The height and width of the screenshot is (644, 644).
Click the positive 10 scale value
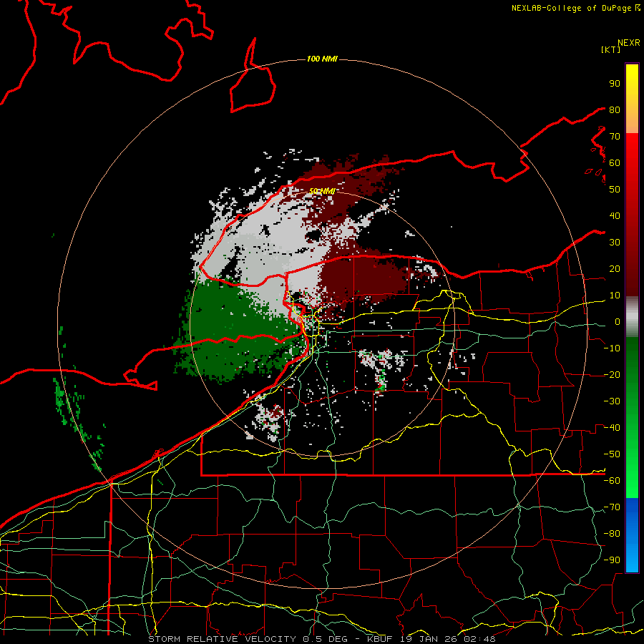615,296
